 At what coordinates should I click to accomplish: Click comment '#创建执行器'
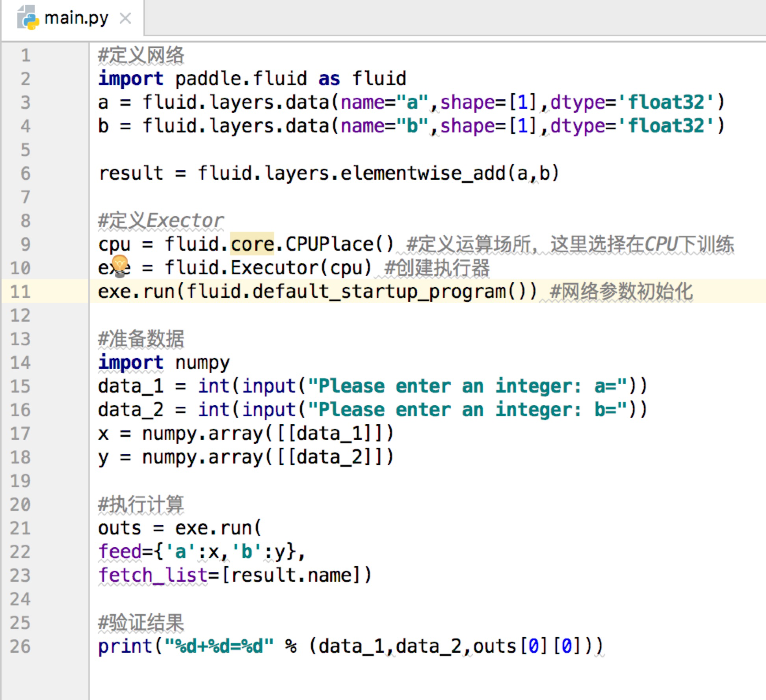[437, 268]
